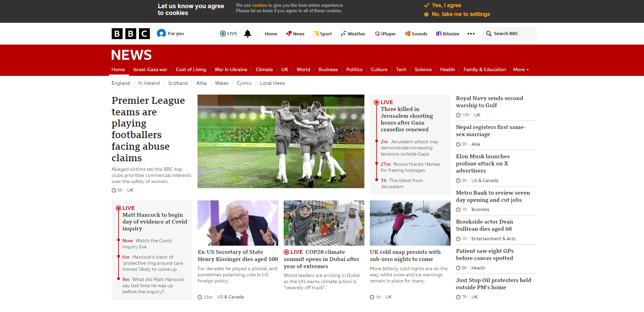This screenshot has width=644, height=312.
Task: Open notifications bell icon
Action: click(248, 34)
